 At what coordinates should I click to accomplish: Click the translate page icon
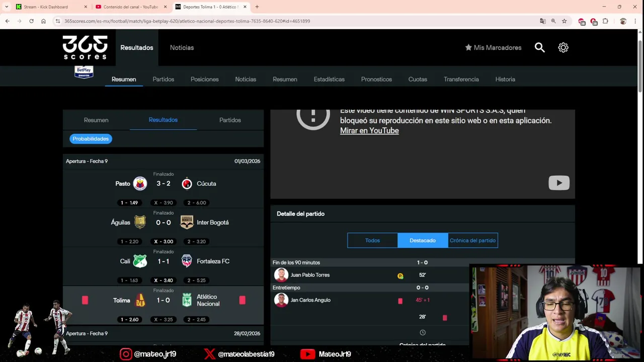tap(542, 21)
